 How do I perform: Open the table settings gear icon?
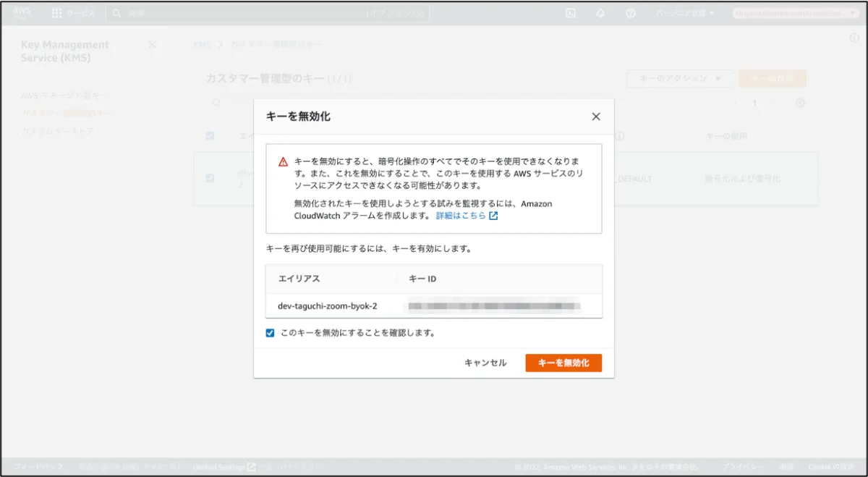click(x=800, y=103)
